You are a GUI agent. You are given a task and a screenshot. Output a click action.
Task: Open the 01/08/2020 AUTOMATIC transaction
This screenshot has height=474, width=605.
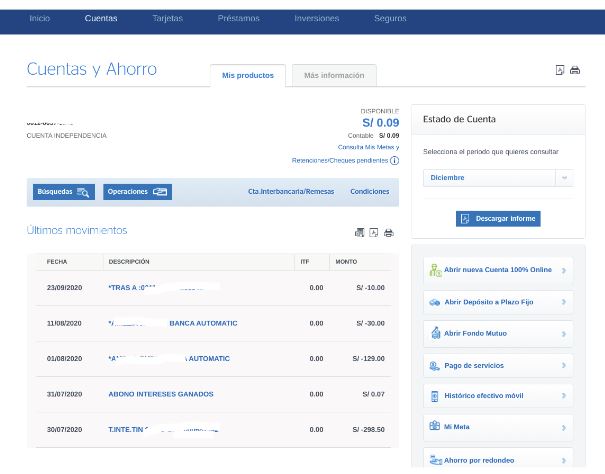coord(213,359)
